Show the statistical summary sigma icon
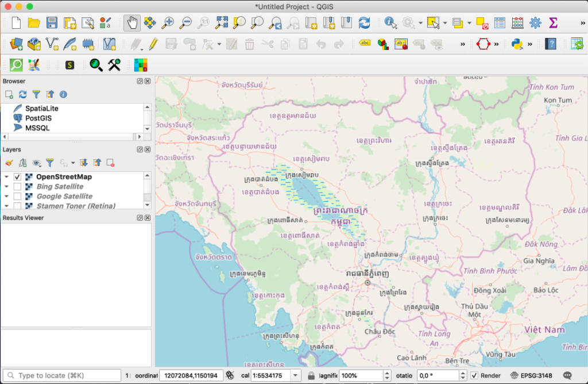 click(553, 23)
